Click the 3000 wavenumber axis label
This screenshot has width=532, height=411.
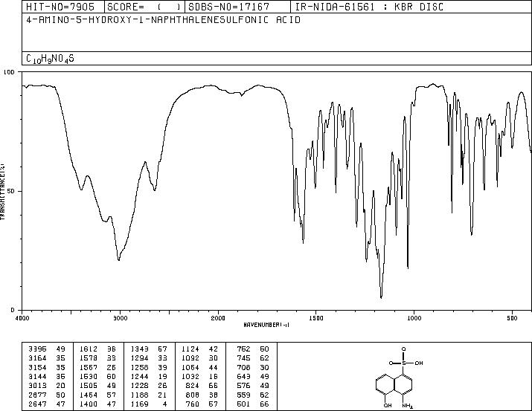(x=120, y=318)
